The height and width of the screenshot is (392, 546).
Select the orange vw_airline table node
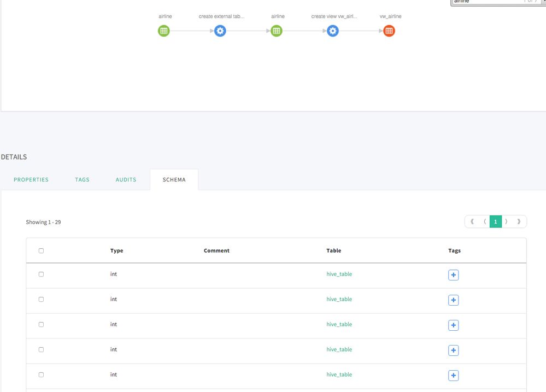389,31
